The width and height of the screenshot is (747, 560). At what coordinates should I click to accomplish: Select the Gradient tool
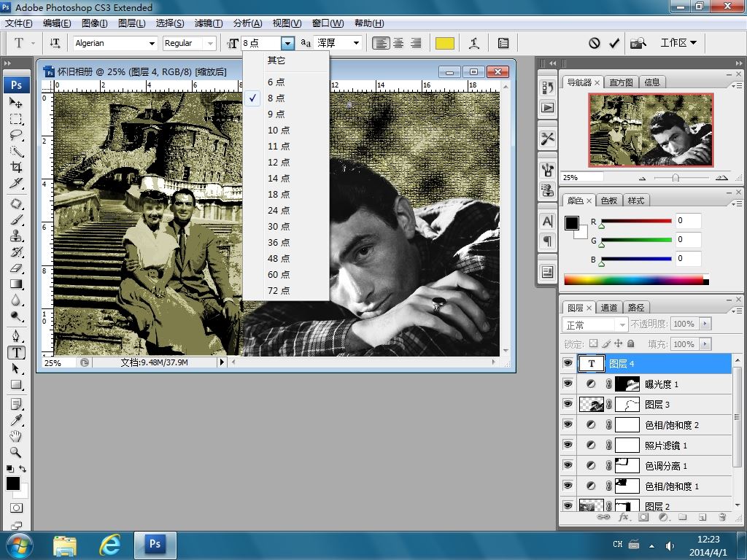tap(16, 284)
